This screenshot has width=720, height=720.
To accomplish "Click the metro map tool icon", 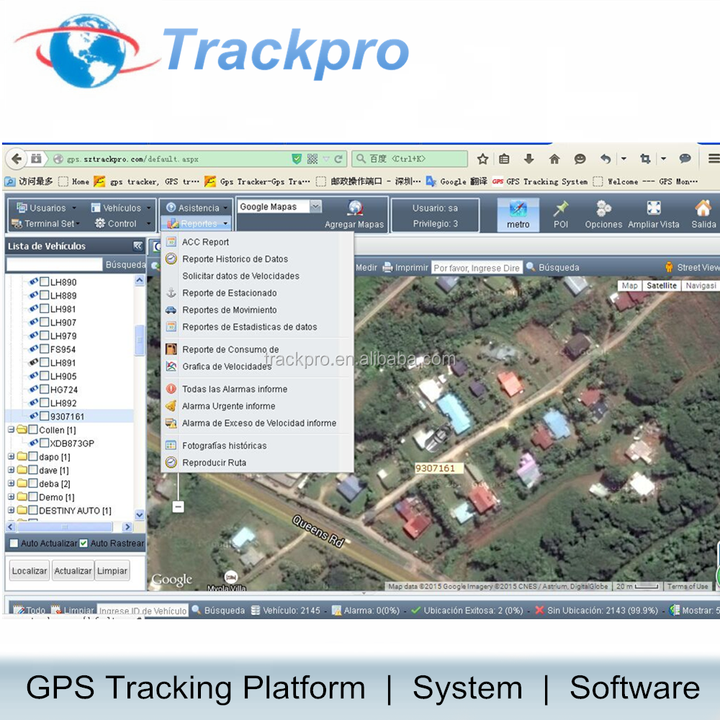I will pyautogui.click(x=518, y=209).
